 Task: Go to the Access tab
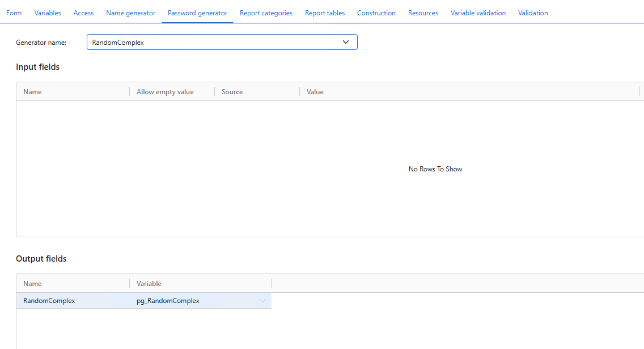click(x=83, y=13)
